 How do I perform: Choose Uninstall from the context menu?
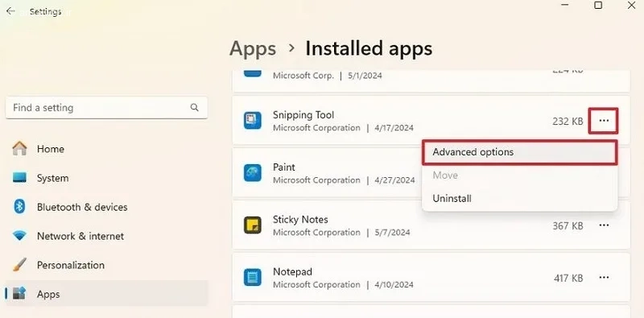point(519,198)
